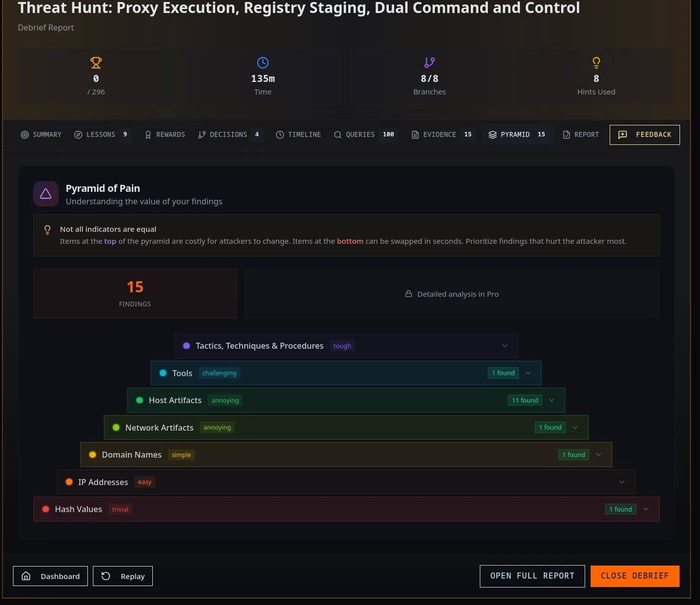Click the Feedback button
The image size is (700, 605).
[645, 135]
